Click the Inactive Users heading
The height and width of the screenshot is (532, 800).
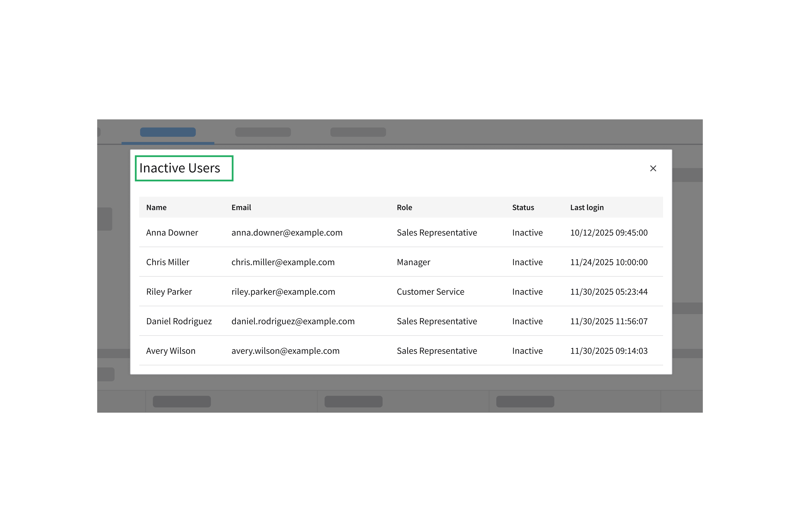point(180,168)
